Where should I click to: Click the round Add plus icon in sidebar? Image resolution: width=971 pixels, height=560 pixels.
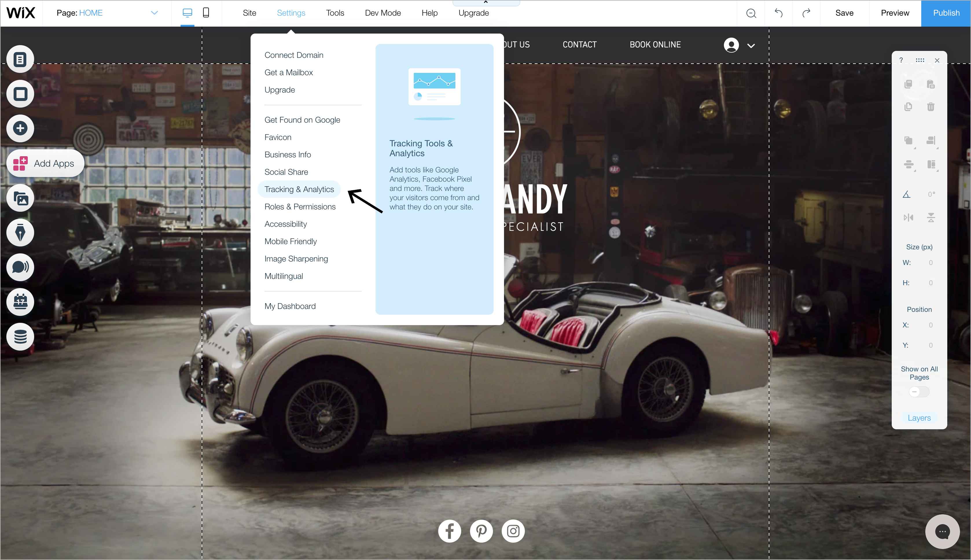point(20,128)
